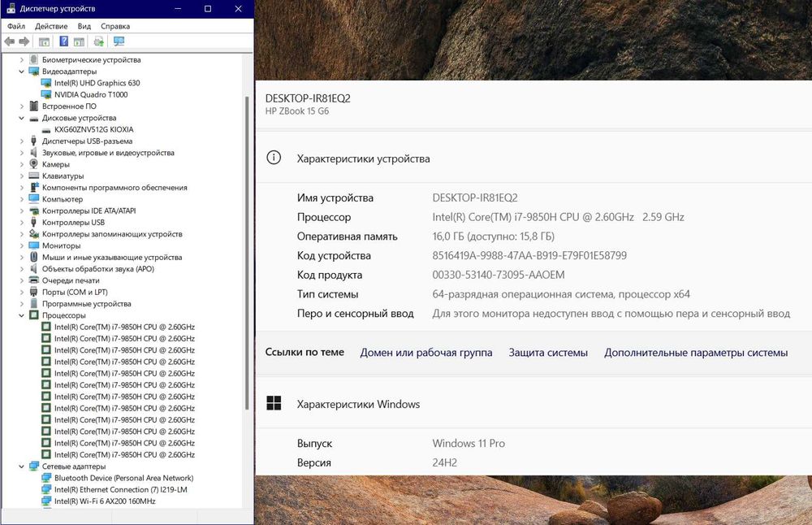Maximize the Диспетчер устройств window
The image size is (812, 525).
point(208,9)
